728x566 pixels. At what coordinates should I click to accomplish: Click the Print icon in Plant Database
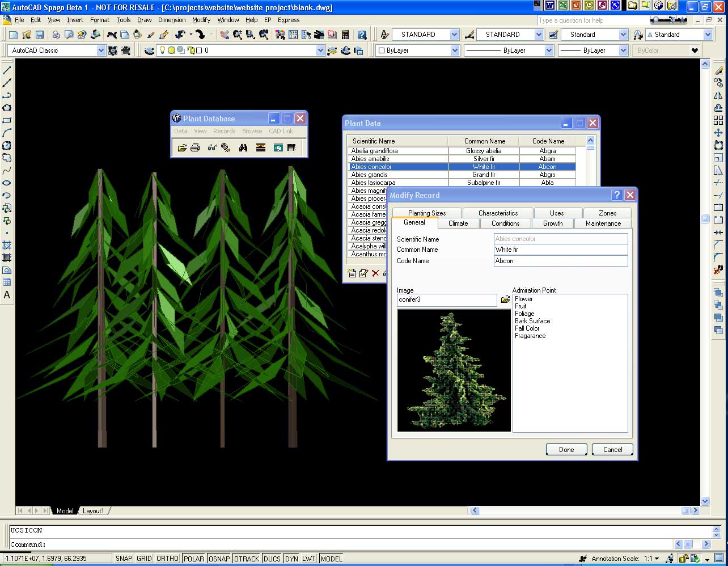coord(195,147)
